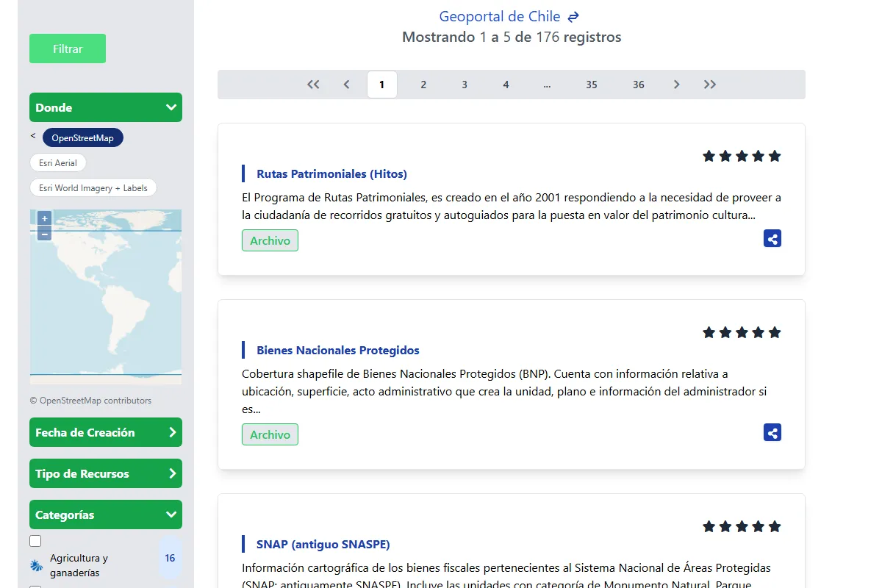Click the Rutas Patrimoniales description text

[512, 207]
